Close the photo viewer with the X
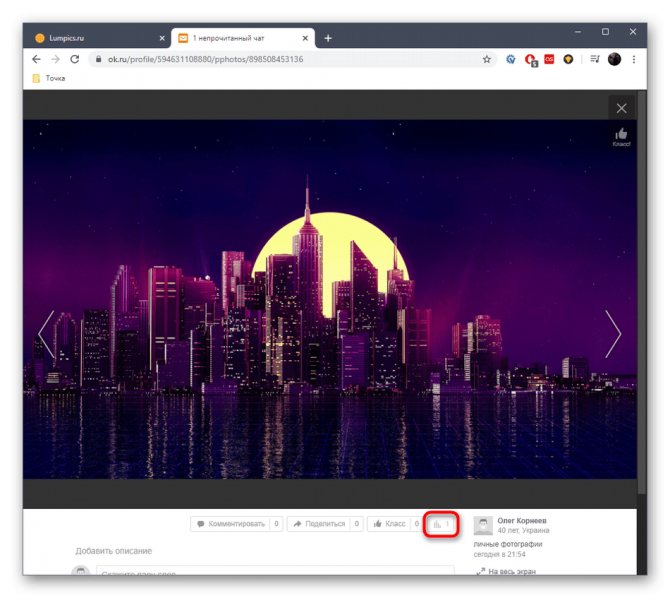The image size is (670, 598). 621,108
